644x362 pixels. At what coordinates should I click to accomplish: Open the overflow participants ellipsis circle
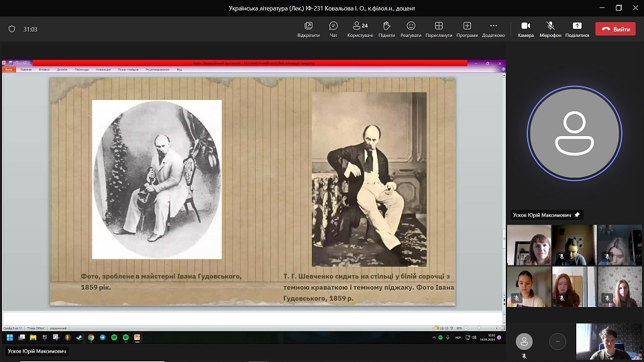557,342
